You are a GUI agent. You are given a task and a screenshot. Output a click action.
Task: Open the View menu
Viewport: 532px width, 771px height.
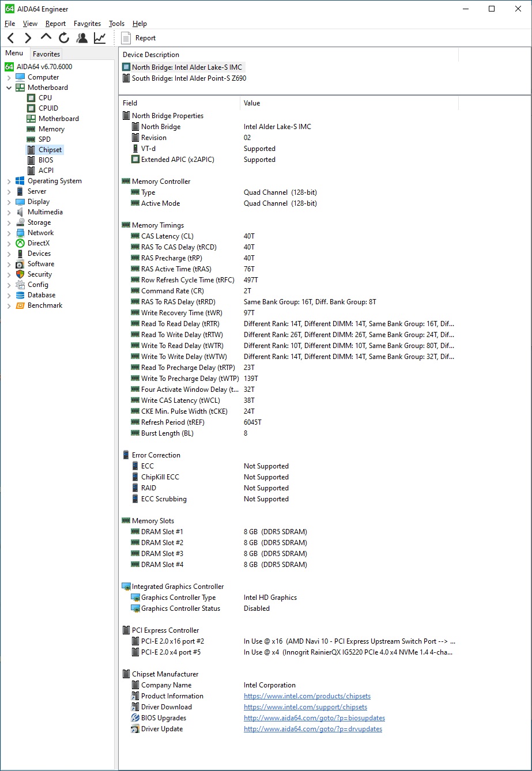[30, 24]
